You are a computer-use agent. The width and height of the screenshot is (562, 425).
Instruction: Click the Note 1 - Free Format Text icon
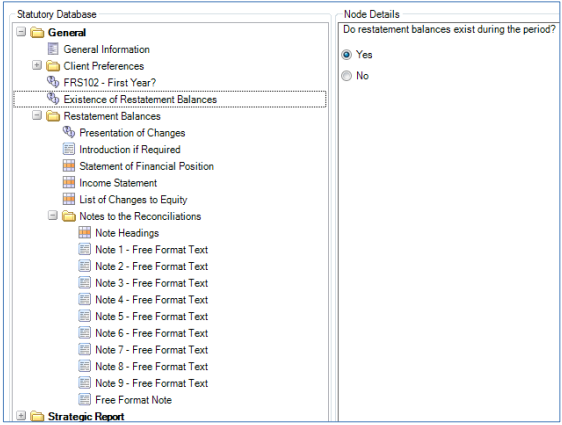(x=85, y=249)
